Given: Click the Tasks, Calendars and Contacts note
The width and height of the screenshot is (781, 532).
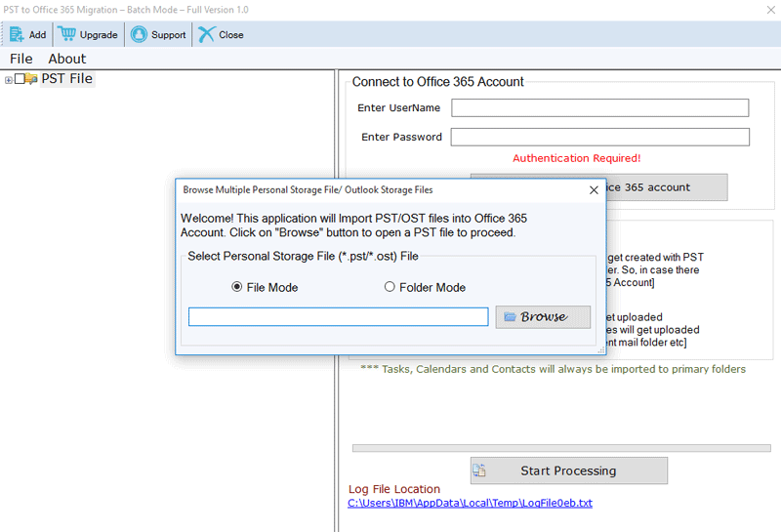Looking at the screenshot, I should click(x=554, y=369).
